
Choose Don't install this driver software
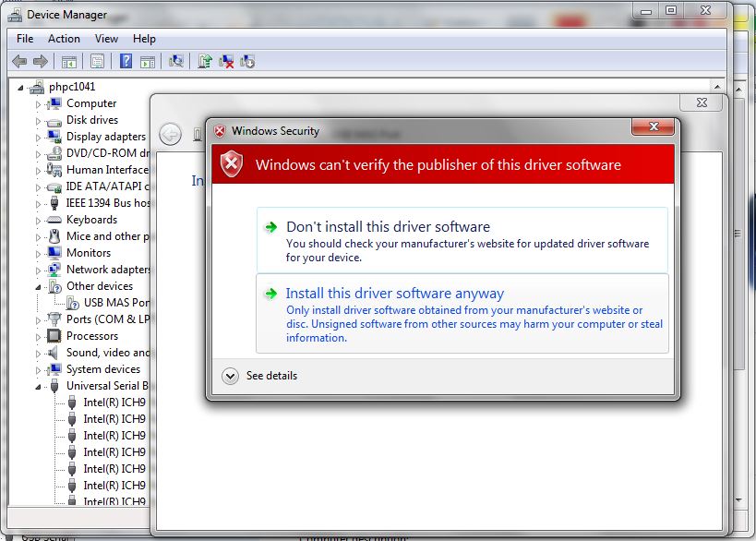tap(462, 240)
